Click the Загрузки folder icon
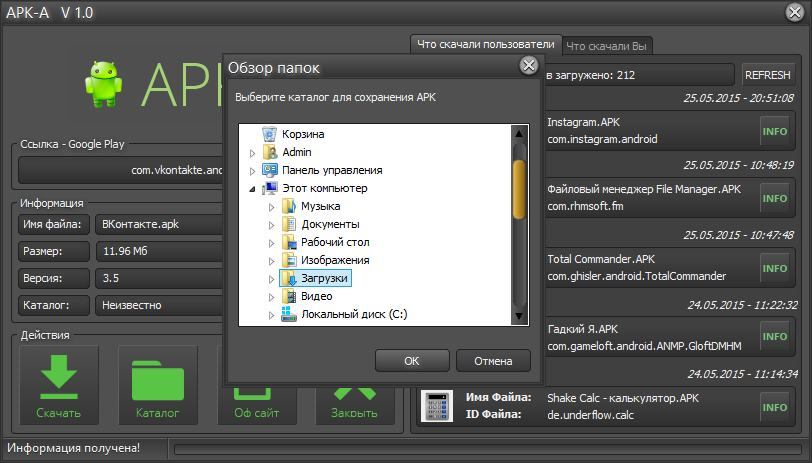Image resolution: width=812 pixels, height=463 pixels. 288,278
